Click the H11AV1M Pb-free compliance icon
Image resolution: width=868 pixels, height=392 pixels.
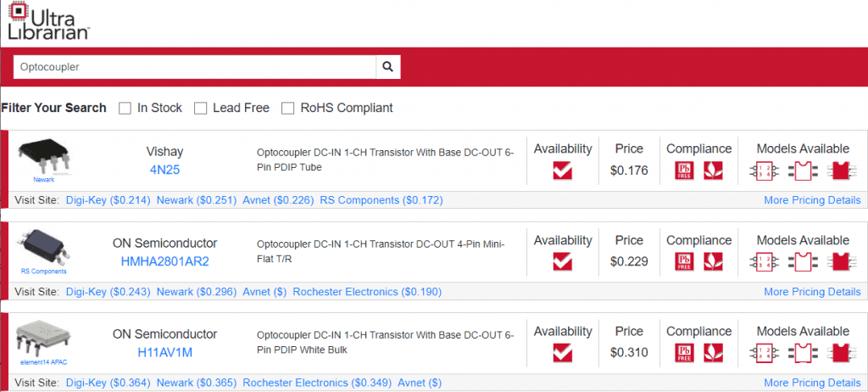(684, 352)
